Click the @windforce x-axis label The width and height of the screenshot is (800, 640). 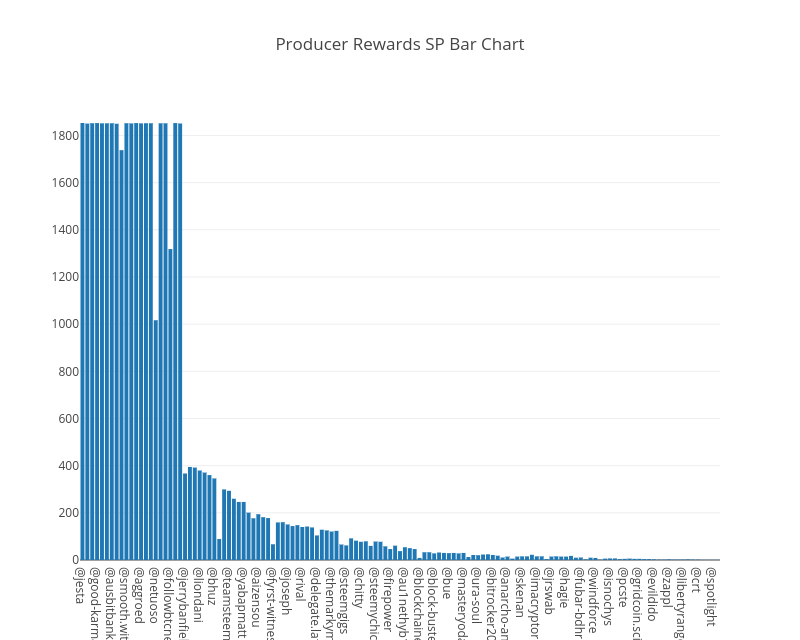pyautogui.click(x=595, y=601)
